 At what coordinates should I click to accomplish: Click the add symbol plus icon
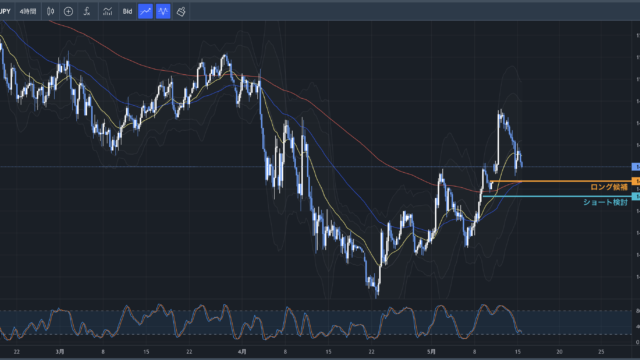68,11
